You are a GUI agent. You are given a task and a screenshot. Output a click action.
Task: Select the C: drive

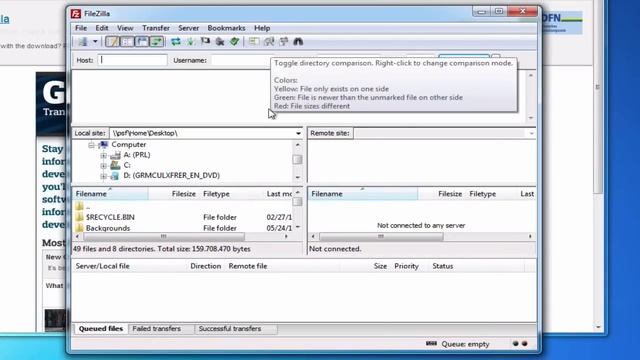pyautogui.click(x=127, y=165)
